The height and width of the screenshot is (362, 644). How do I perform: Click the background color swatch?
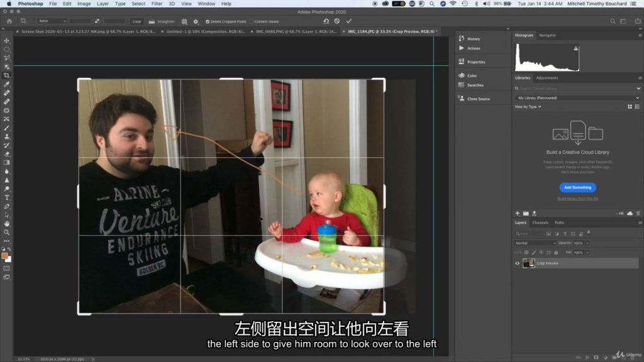[x=9, y=260]
